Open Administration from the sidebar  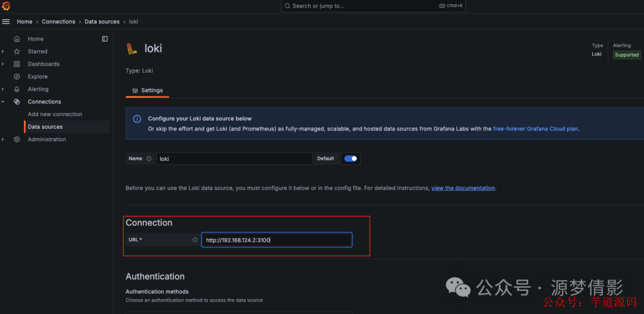47,139
